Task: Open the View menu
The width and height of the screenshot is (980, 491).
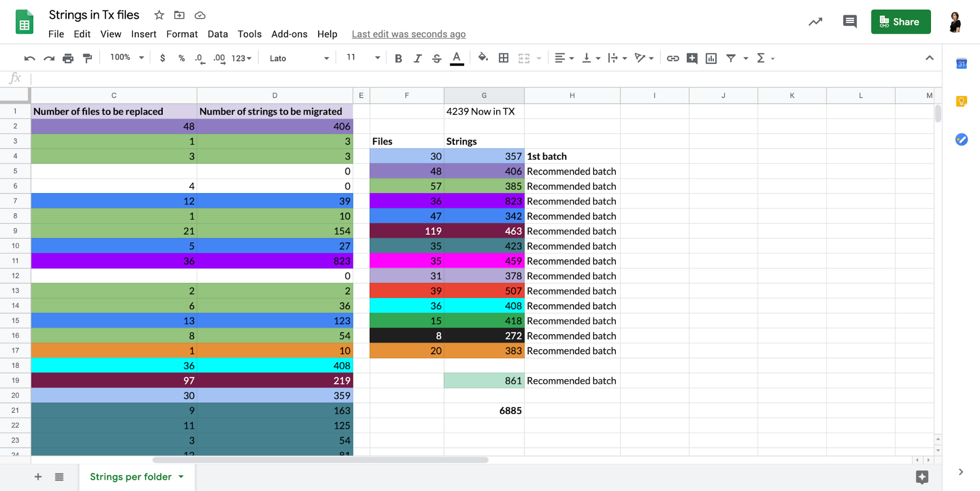Action: (111, 34)
